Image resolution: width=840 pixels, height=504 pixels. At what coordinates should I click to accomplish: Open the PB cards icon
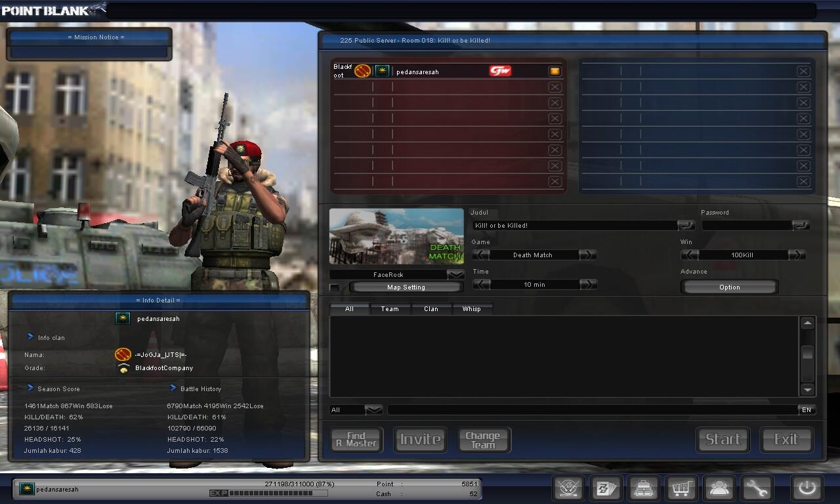point(606,489)
